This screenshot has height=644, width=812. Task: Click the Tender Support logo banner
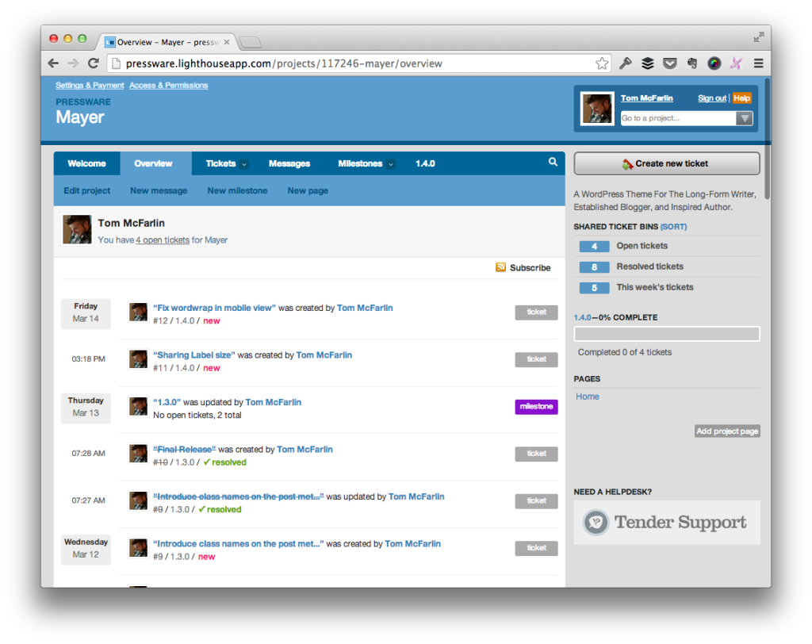pos(666,522)
